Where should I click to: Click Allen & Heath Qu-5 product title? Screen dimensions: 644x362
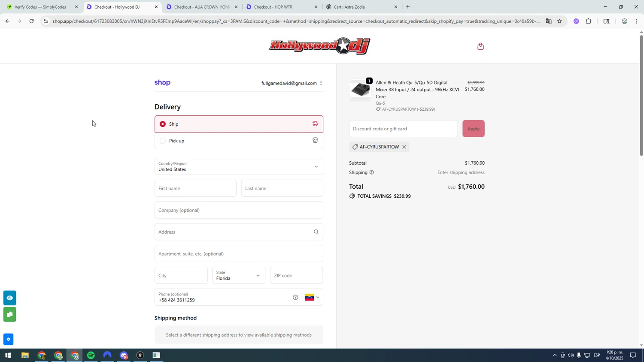tap(417, 90)
